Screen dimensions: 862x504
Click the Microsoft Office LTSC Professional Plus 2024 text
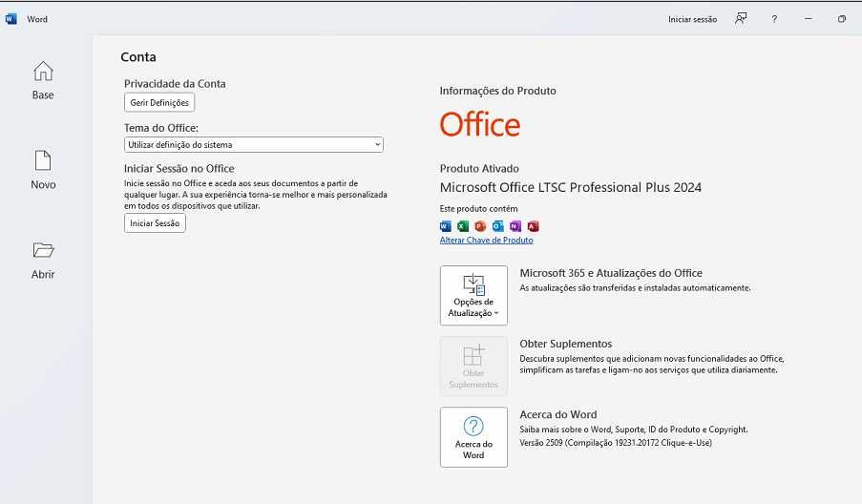tap(570, 187)
